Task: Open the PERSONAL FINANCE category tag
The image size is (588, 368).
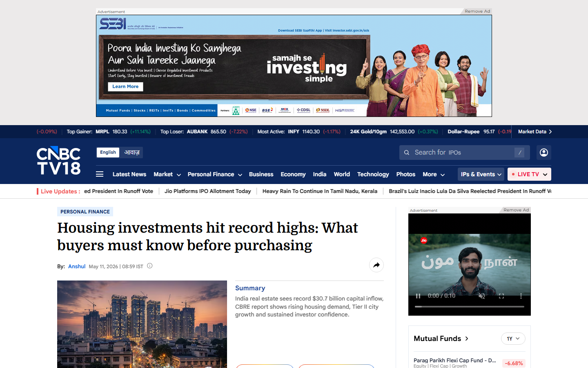Action: click(85, 212)
